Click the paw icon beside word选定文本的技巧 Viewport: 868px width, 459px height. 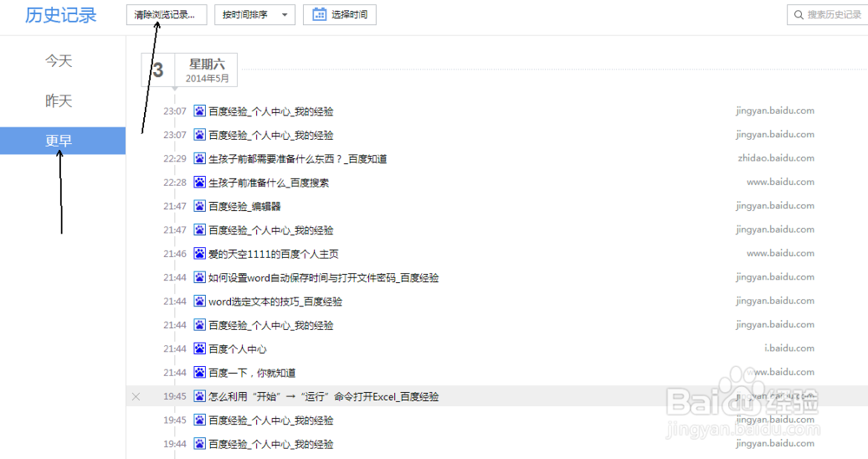pyautogui.click(x=200, y=301)
